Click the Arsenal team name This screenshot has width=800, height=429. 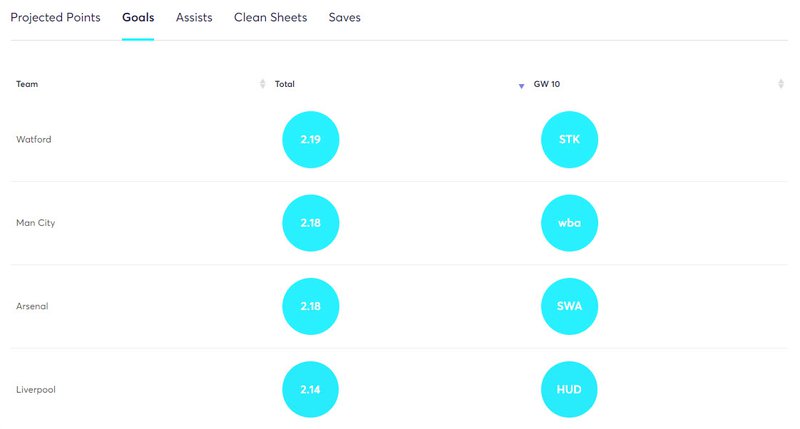32,306
